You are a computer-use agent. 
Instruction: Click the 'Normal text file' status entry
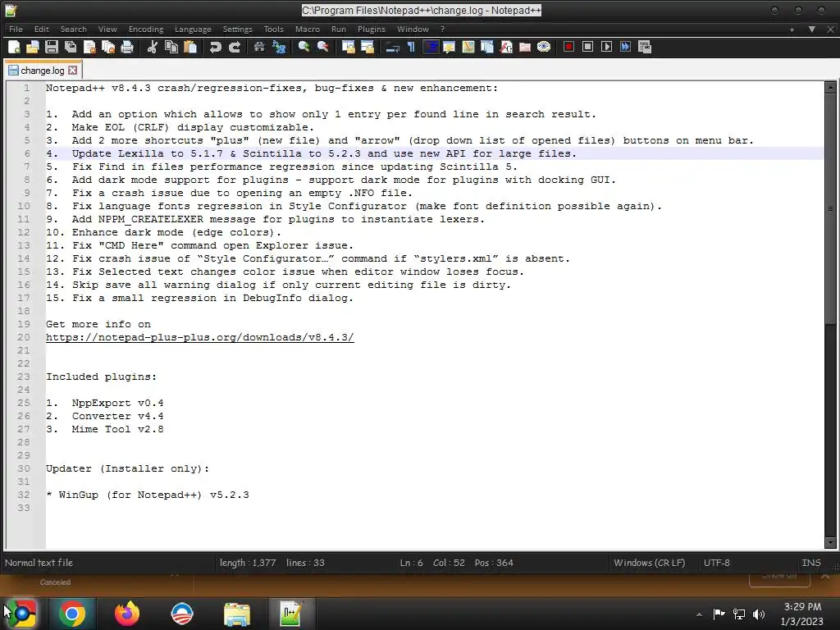point(39,563)
